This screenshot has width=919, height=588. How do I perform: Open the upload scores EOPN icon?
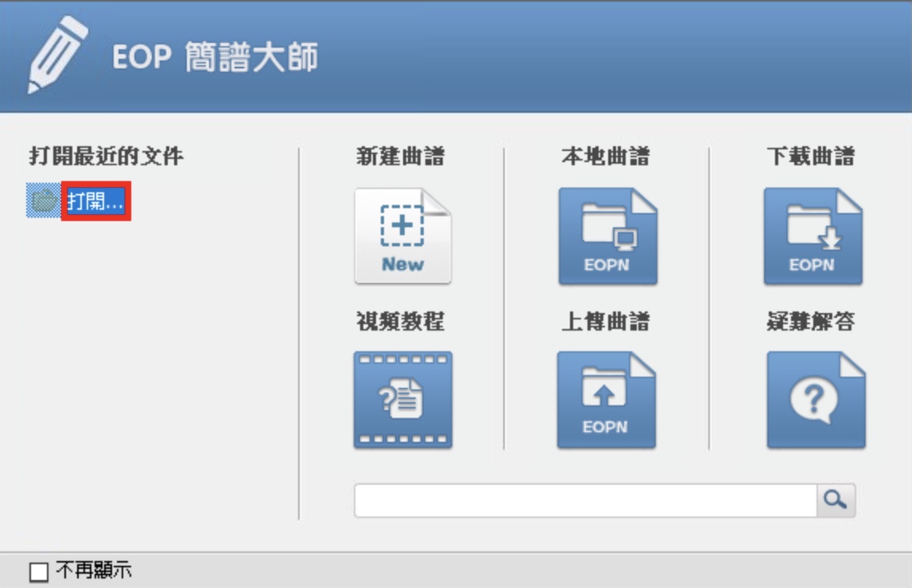click(606, 400)
